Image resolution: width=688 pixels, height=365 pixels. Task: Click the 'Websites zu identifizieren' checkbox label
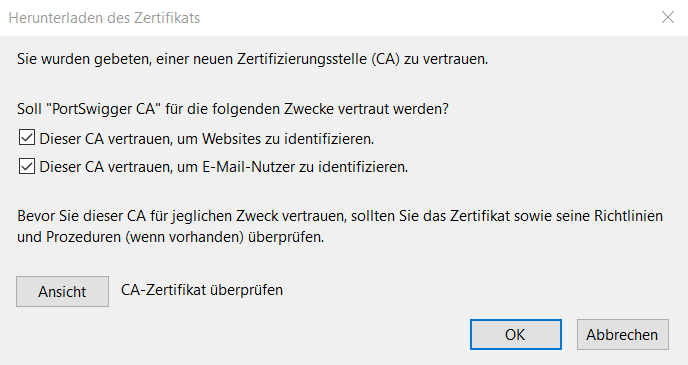click(x=207, y=139)
